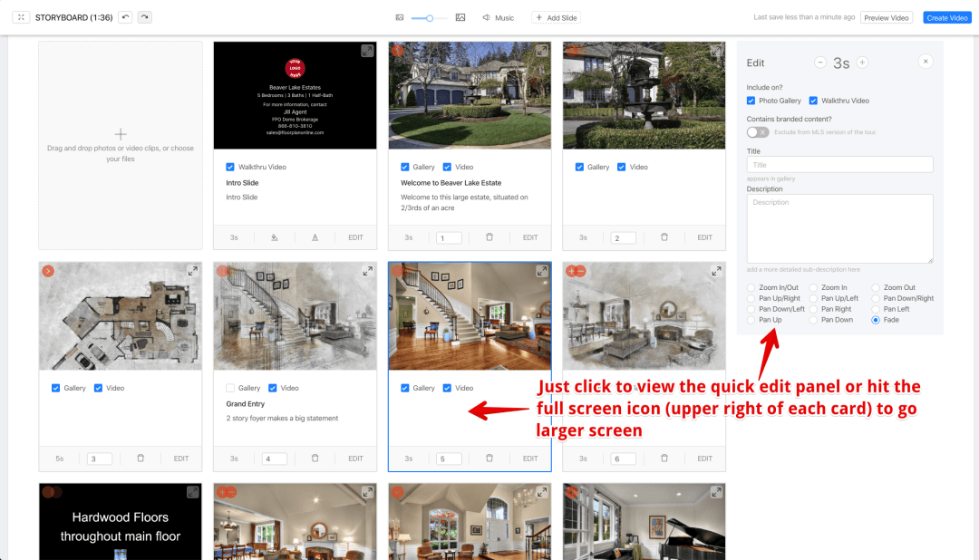The image size is (979, 560).
Task: Delete slide 5 using its trash icon
Action: click(489, 459)
